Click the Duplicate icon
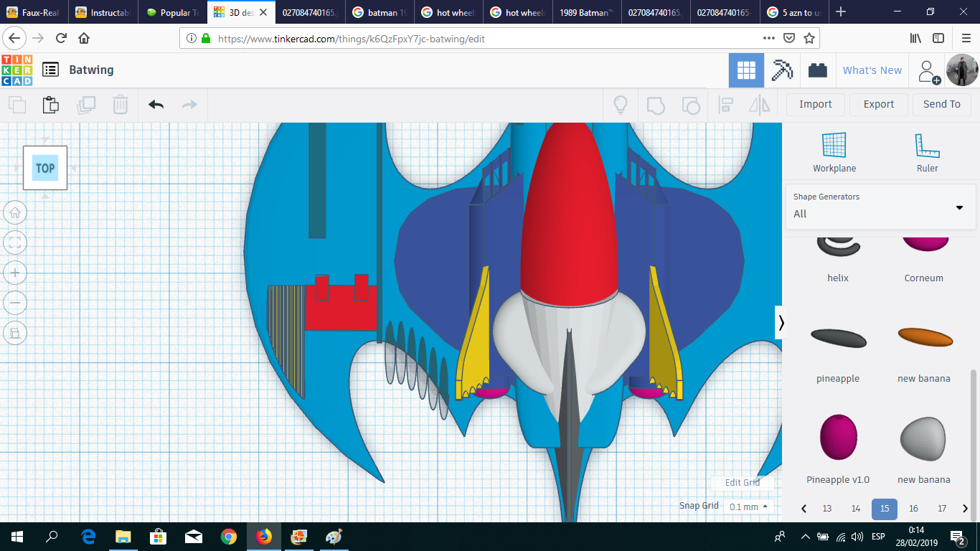 86,105
